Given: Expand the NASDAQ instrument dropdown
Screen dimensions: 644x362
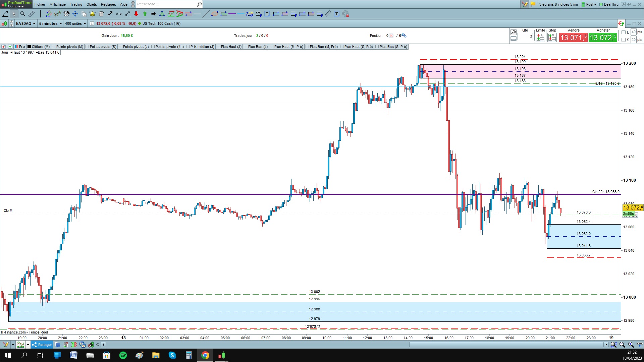Looking at the screenshot, I should [x=26, y=23].
